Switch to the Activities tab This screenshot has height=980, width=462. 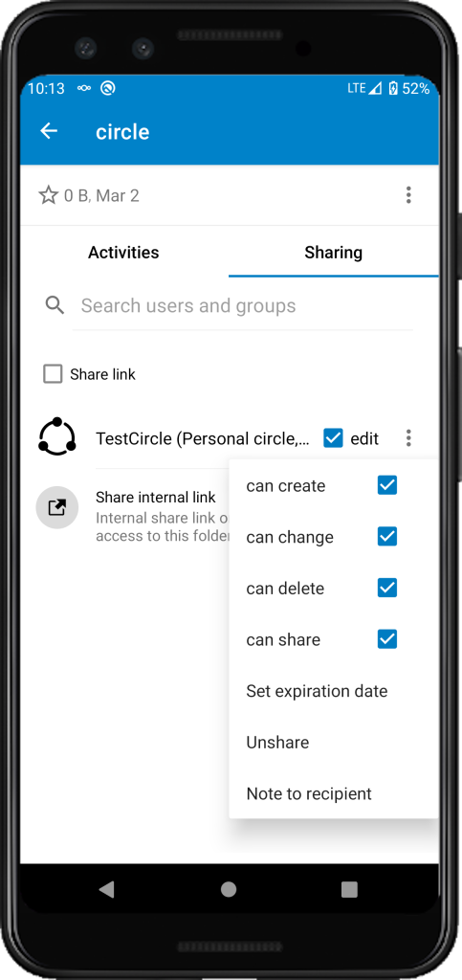(x=123, y=253)
